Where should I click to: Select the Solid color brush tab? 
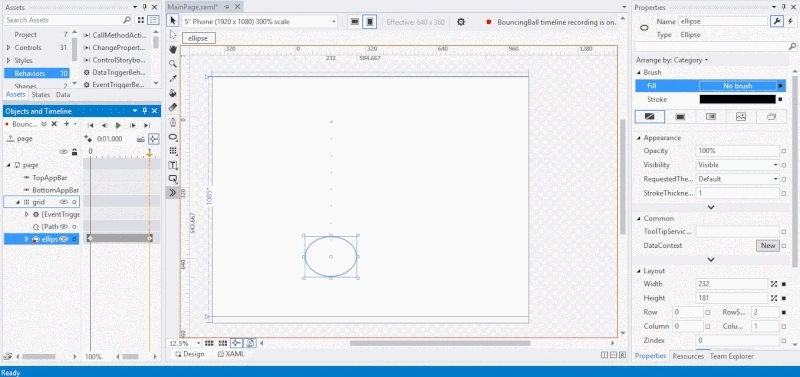pyautogui.click(x=680, y=117)
